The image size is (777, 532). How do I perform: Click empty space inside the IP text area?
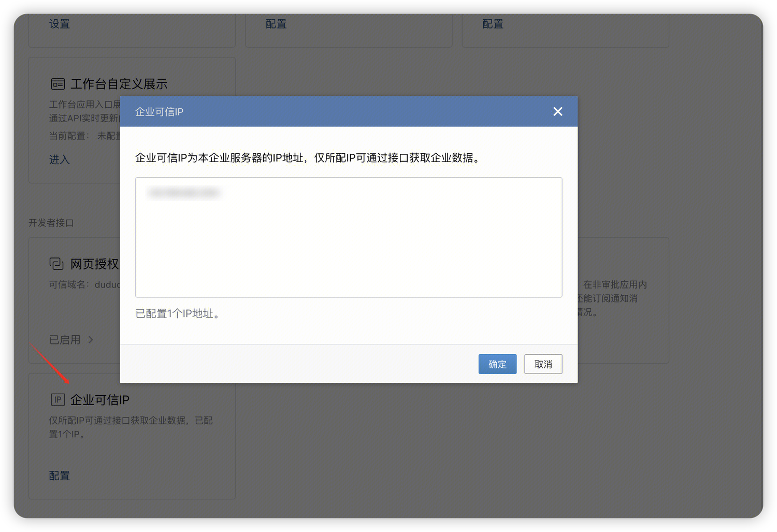[349, 249]
